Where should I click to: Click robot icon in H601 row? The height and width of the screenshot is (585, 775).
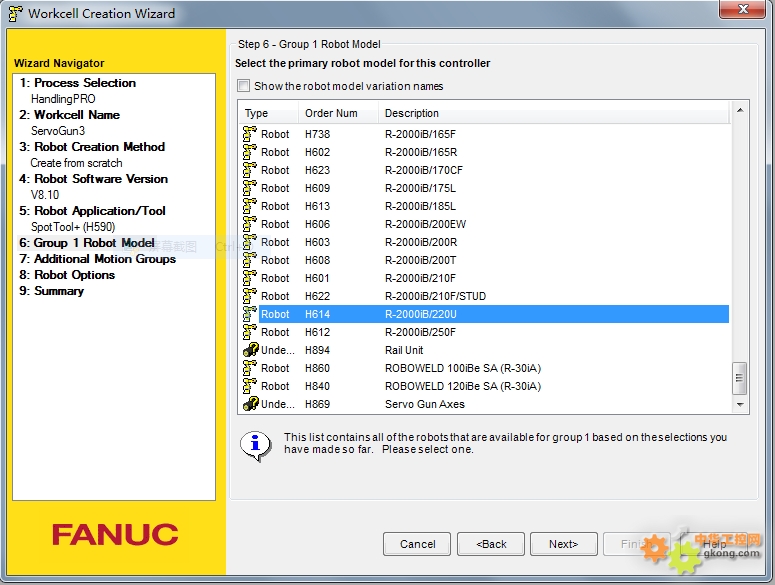coord(250,278)
